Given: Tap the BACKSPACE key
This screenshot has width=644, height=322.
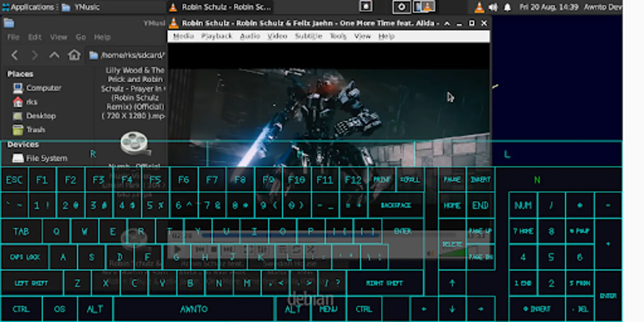Looking at the screenshot, I should pyautogui.click(x=396, y=205).
